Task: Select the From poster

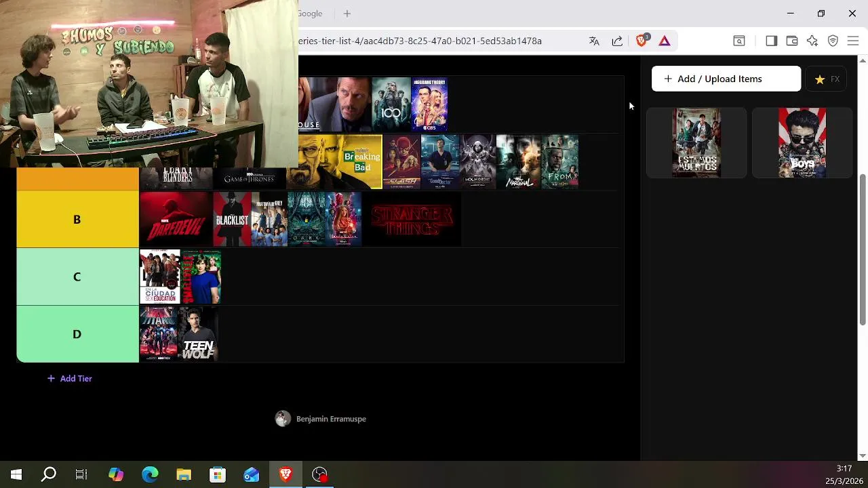Action: pos(560,162)
